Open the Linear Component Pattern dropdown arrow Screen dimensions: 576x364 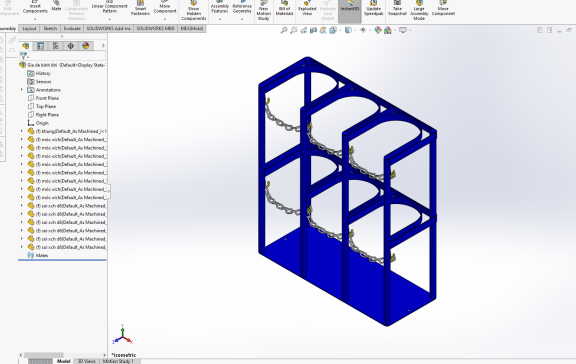(109, 19)
